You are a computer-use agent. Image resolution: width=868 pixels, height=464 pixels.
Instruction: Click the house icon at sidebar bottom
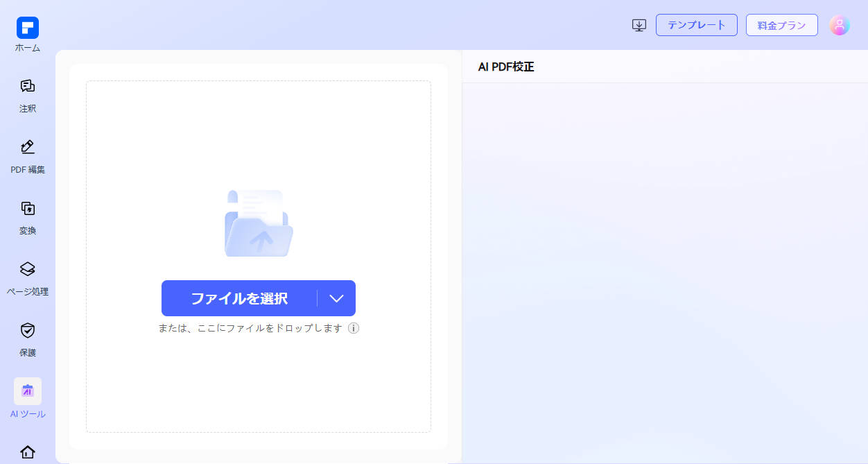(28, 452)
